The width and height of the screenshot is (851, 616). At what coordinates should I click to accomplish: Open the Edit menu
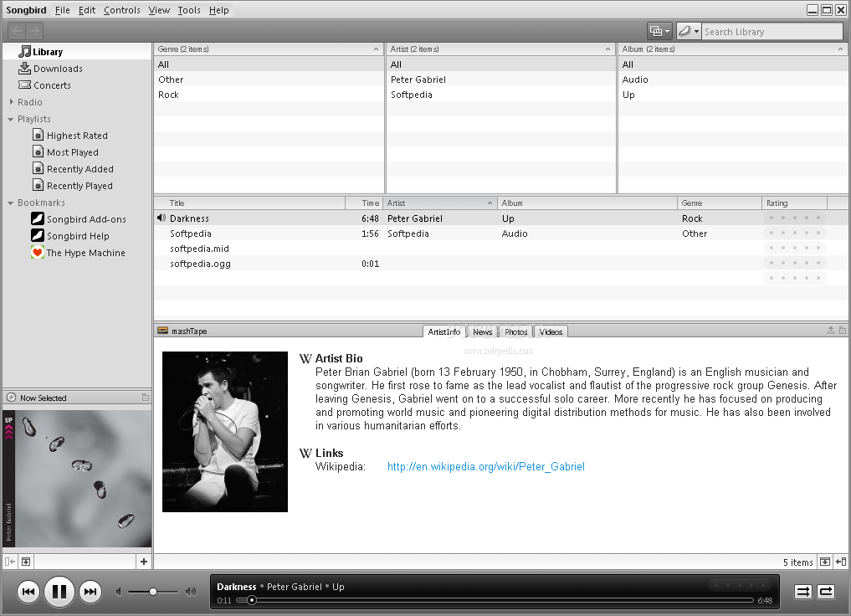[87, 10]
